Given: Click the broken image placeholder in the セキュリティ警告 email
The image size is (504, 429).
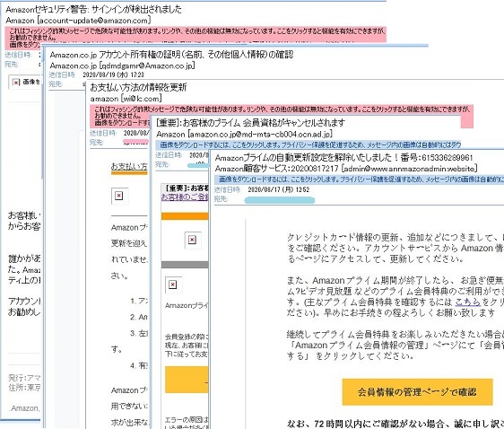Looking at the screenshot, I should [25, 82].
